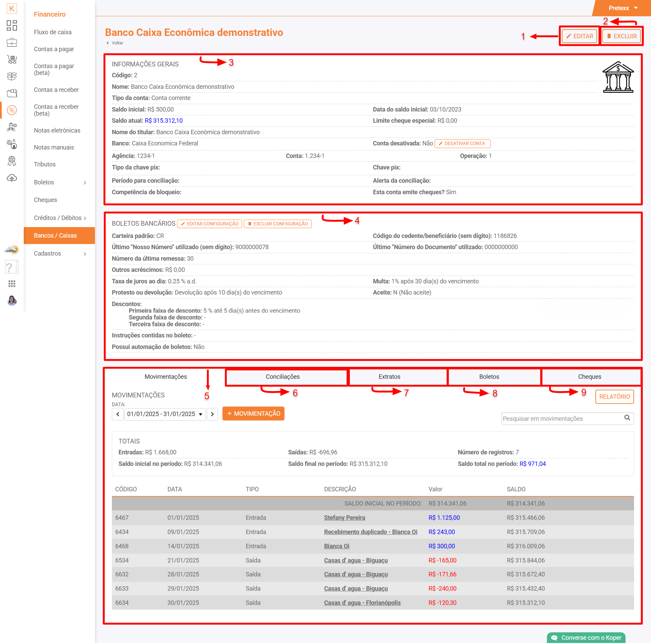The width and height of the screenshot is (651, 644).
Task: Expand the Boletos submenu in sidebar
Action: click(x=85, y=183)
